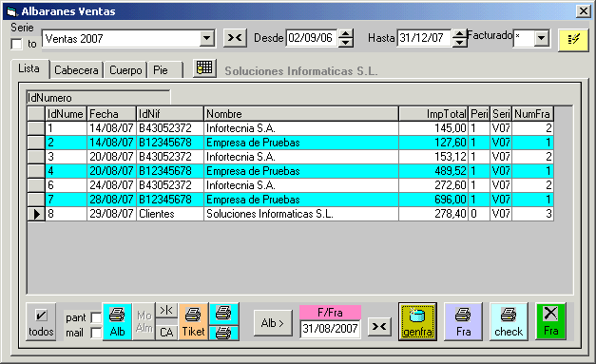Click the F/Fra date field 31/08/2007
The height and width of the screenshot is (364, 596).
coord(330,328)
